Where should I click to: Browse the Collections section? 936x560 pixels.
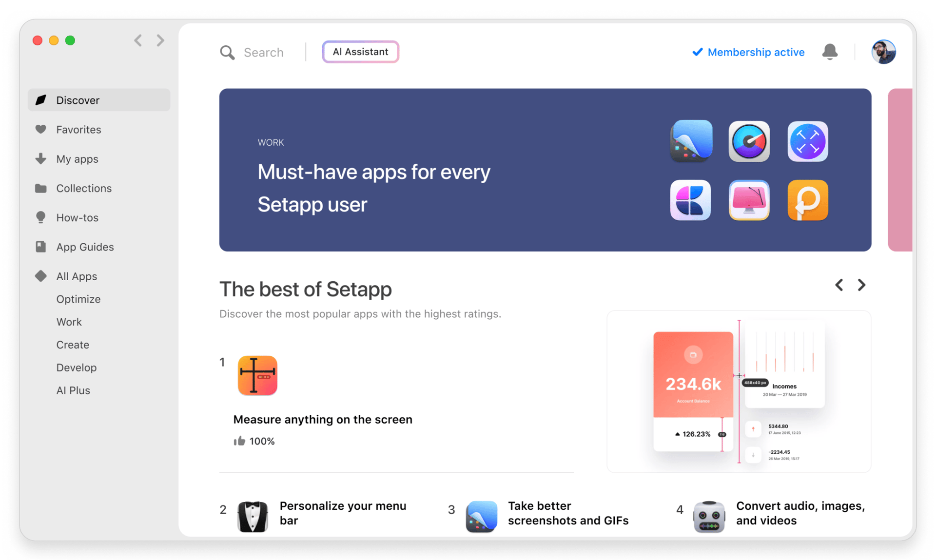(x=83, y=188)
